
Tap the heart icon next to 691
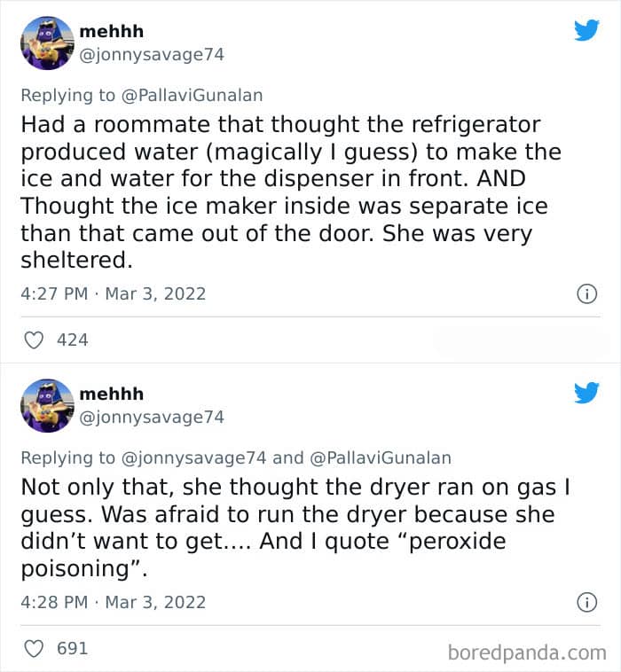click(x=35, y=649)
